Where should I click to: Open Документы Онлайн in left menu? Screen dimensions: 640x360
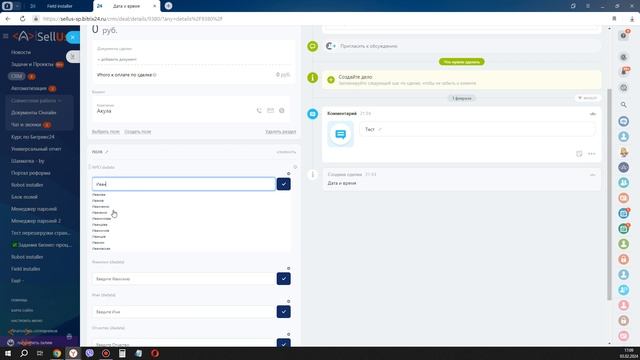click(33, 113)
